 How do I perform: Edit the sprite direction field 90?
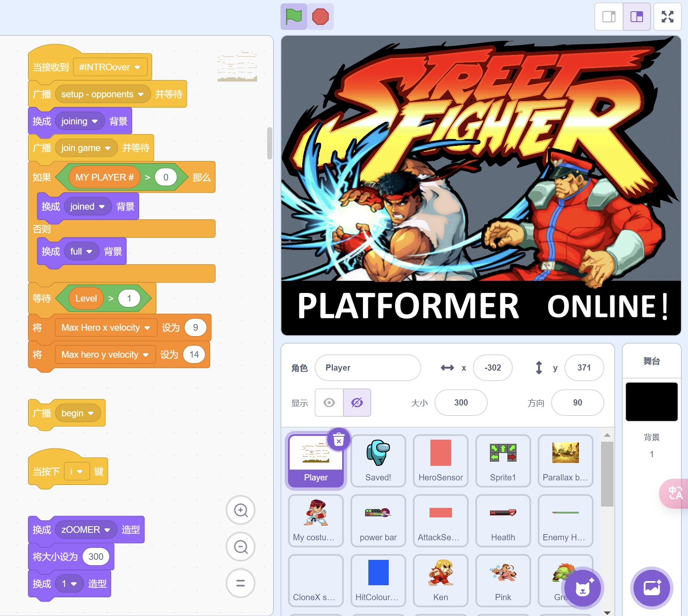(577, 403)
